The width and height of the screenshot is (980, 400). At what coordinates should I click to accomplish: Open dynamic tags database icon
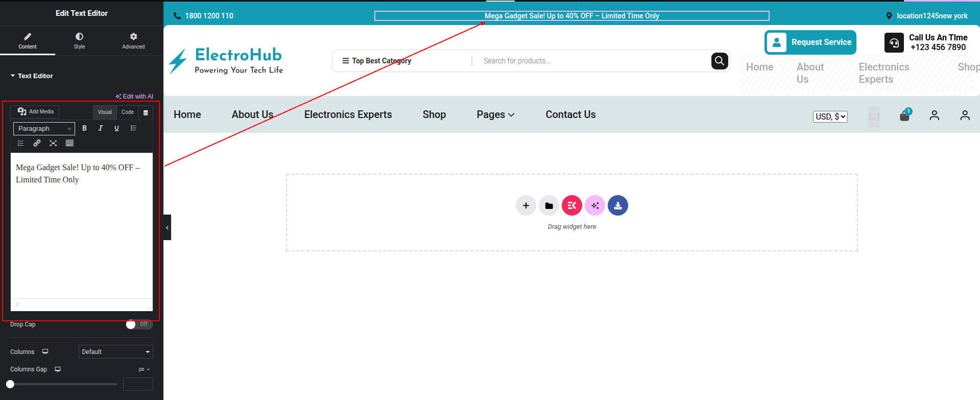point(146,112)
